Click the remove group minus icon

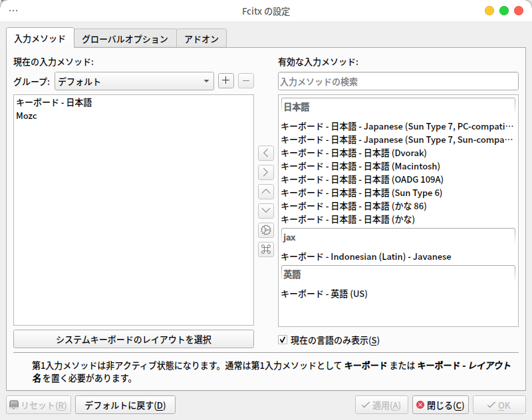pyautogui.click(x=245, y=81)
